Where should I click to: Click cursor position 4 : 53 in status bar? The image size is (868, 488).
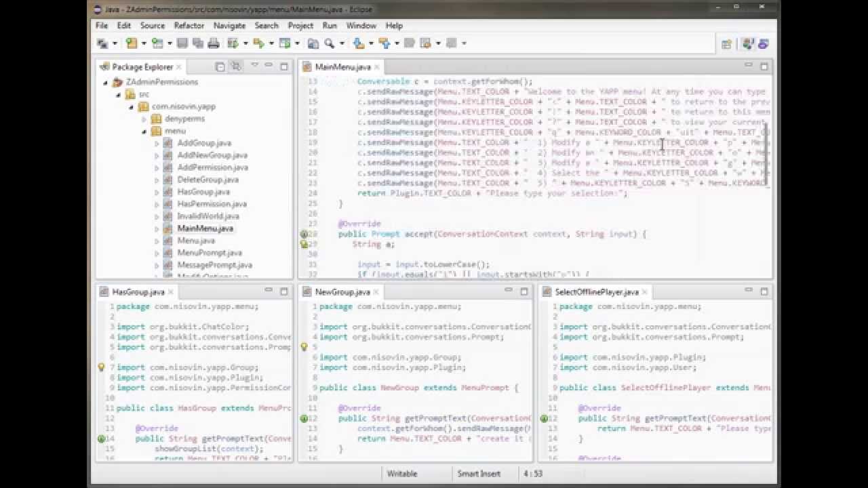pos(533,474)
